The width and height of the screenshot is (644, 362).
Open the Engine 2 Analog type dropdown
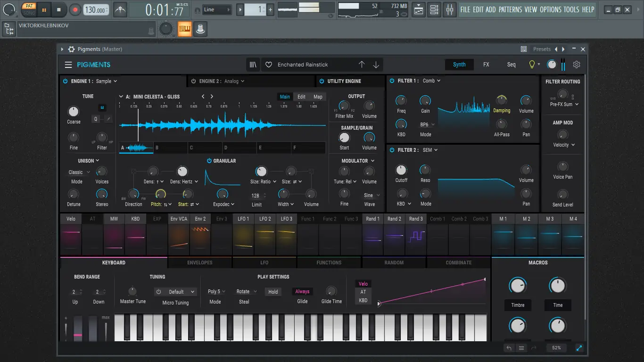click(234, 81)
